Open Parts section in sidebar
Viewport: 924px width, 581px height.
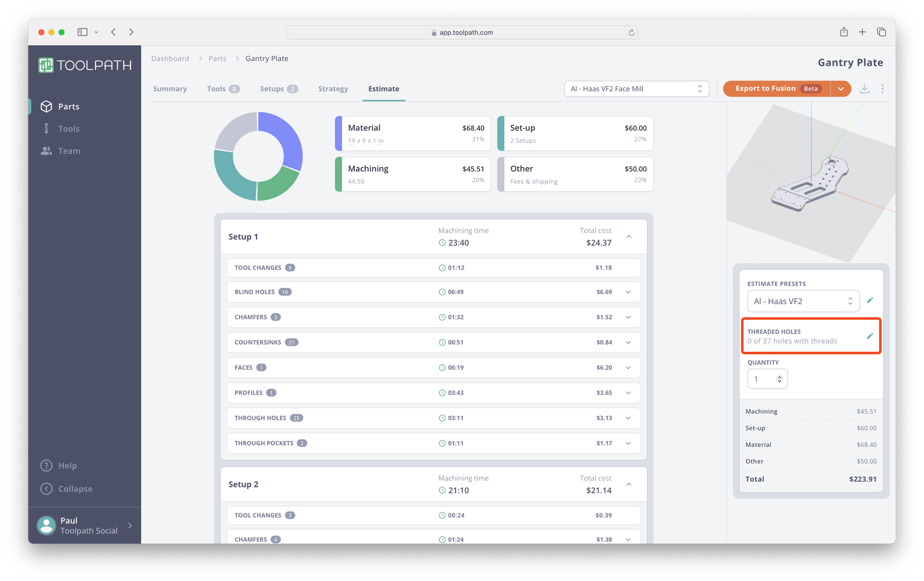tap(68, 106)
